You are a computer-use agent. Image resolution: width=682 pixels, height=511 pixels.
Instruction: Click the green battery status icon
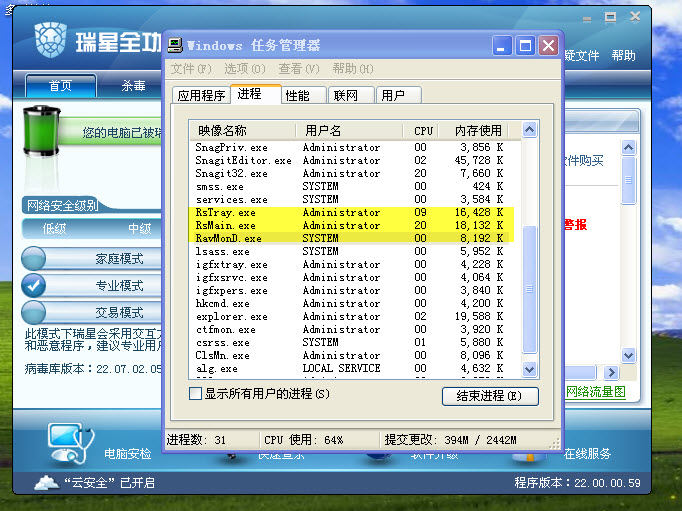tap(41, 130)
